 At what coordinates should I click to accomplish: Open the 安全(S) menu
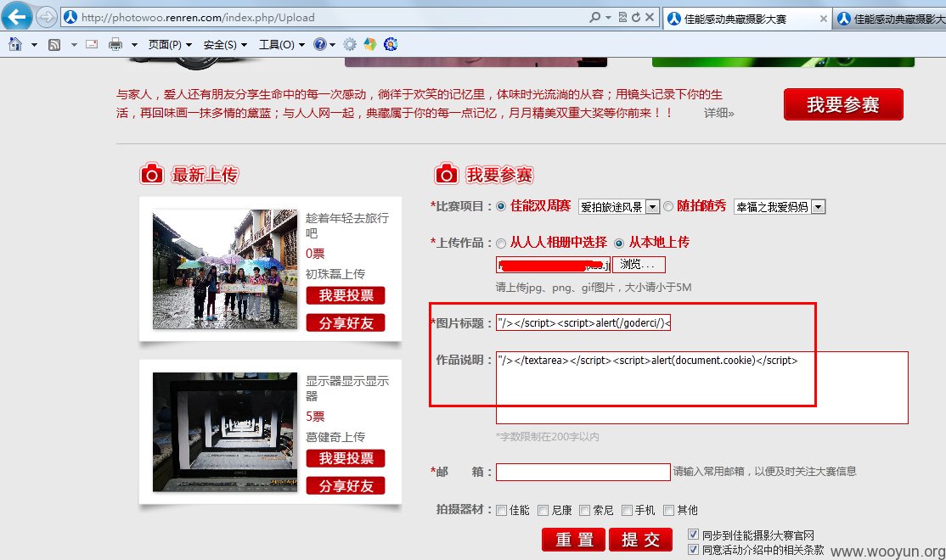click(225, 45)
